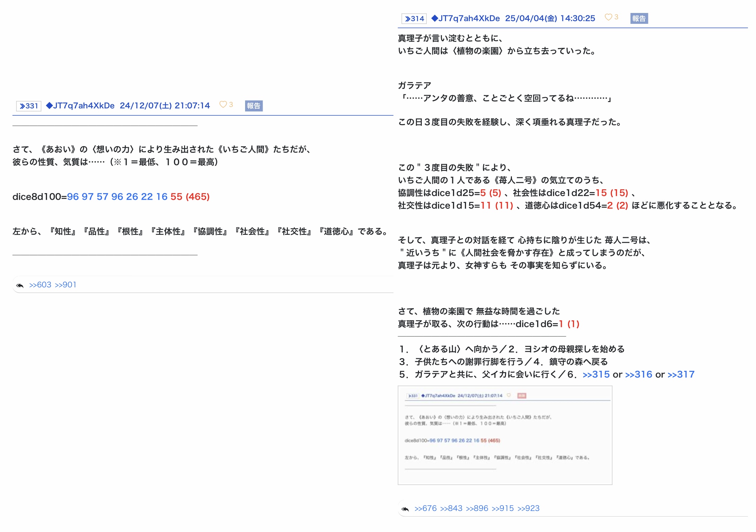
Task: Open anchor link >>317 in option 6
Action: (681, 375)
